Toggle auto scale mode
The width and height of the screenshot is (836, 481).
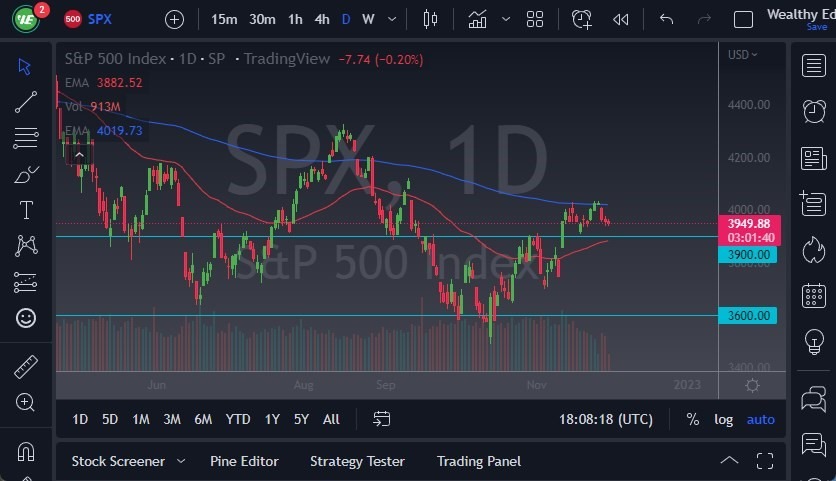pos(760,419)
